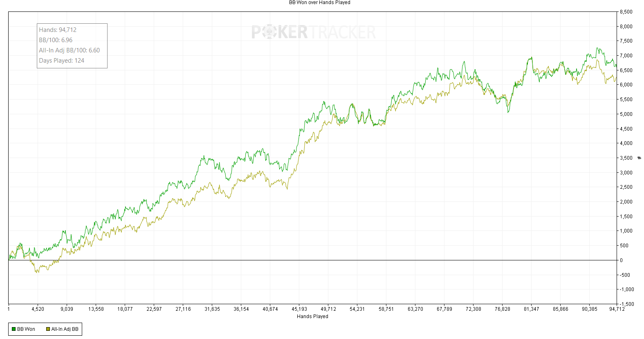Viewport: 644px width, 339px height.
Task: Click y-axis label 5,000
Action: [626, 114]
